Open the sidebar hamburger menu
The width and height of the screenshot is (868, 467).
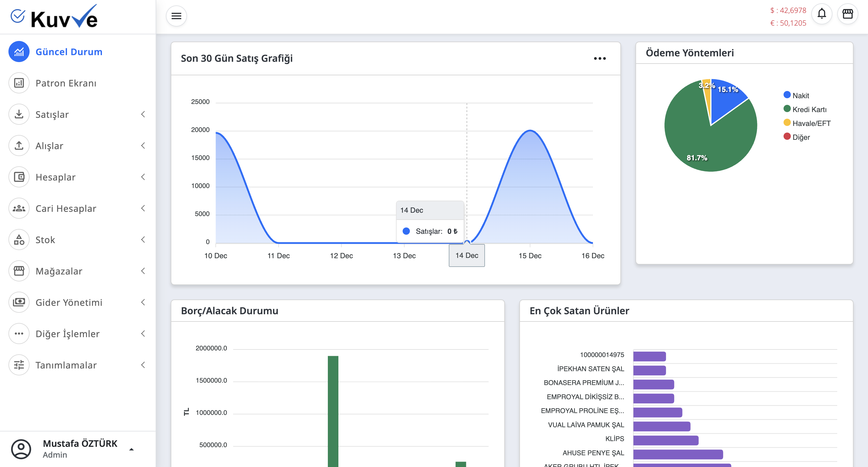click(x=176, y=16)
